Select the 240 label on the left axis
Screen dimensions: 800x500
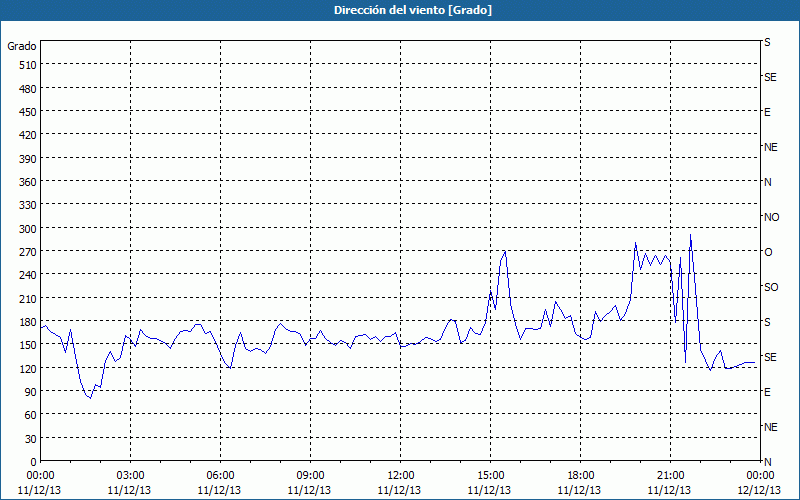point(28,275)
